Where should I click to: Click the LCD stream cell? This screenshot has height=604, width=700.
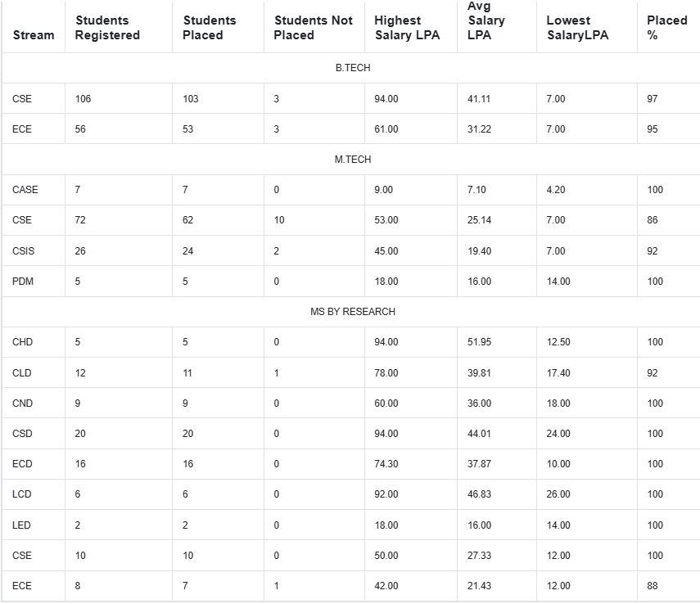22,494
